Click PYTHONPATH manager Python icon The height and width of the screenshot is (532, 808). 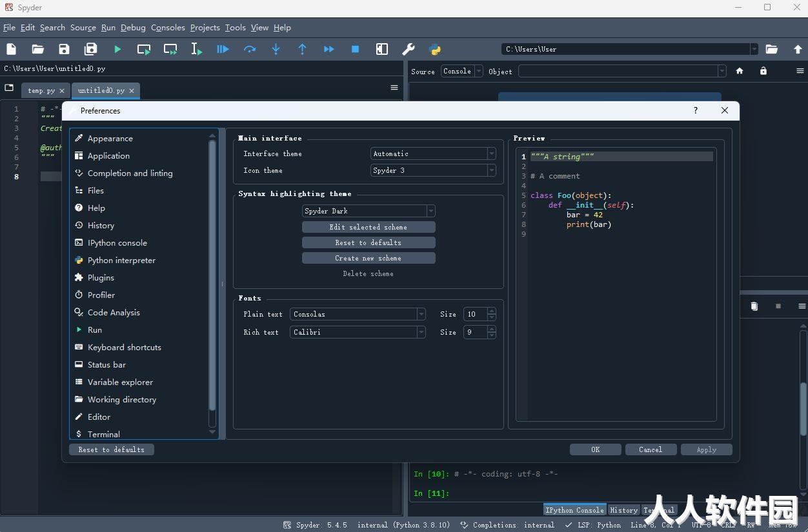pos(434,49)
